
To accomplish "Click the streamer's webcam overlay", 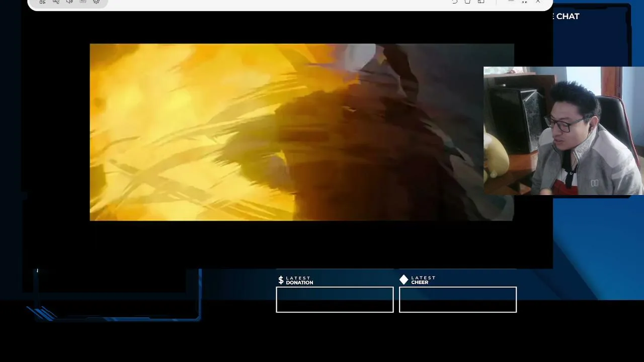I will click(563, 131).
